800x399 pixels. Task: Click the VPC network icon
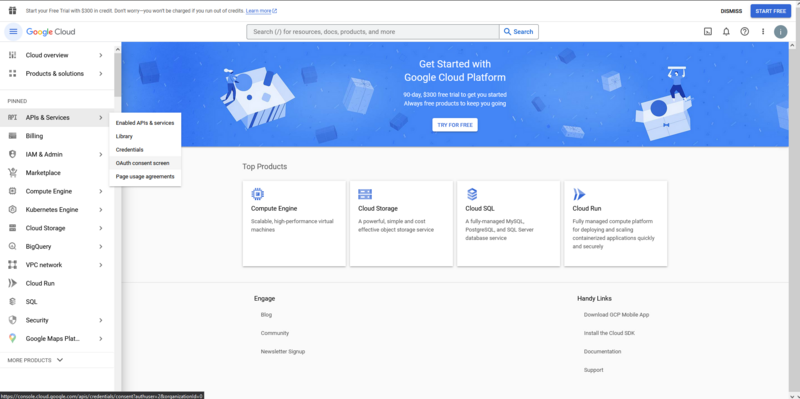(x=13, y=265)
